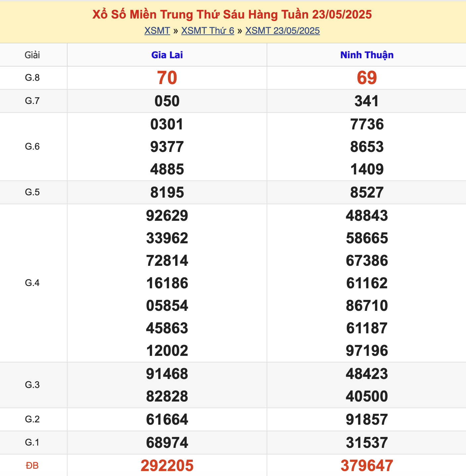The image size is (466, 476).
Task: Select the G.8 prize label
Action: click(32, 78)
